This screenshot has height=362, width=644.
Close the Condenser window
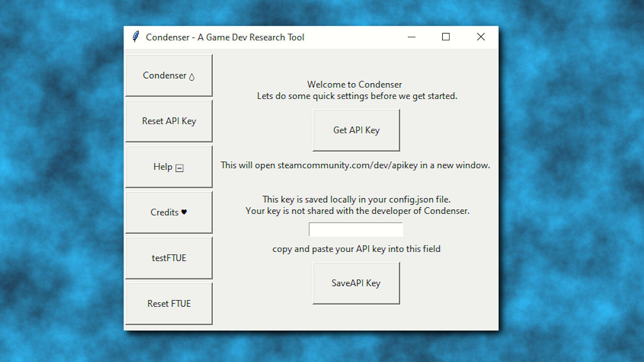tap(481, 37)
